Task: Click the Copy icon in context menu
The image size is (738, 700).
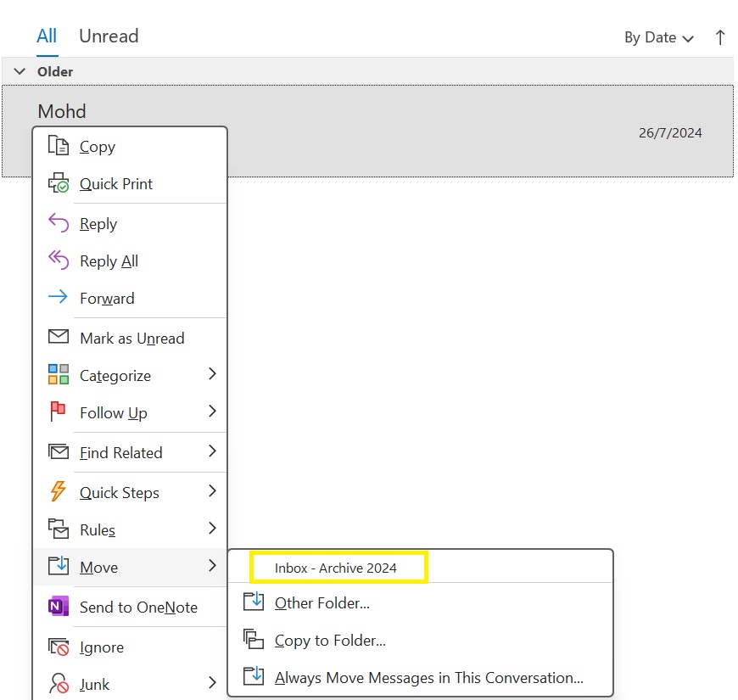Action: 59,145
